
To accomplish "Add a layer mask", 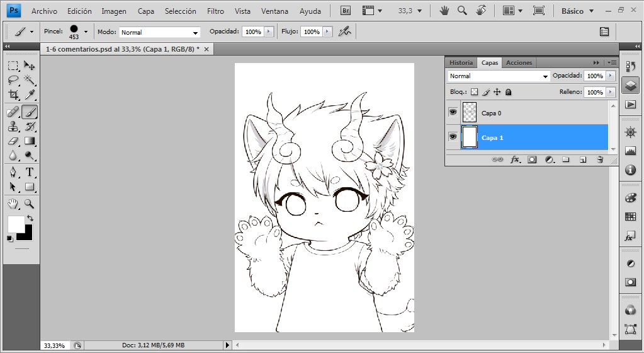I will [533, 159].
